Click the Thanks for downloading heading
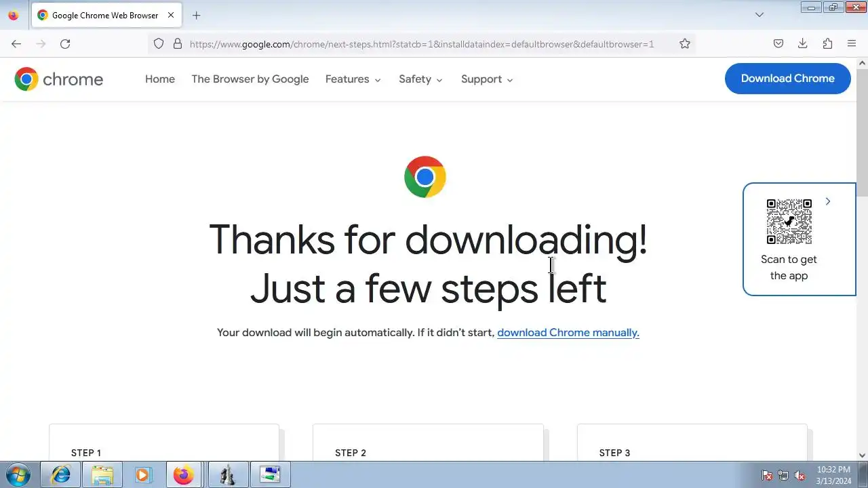 pyautogui.click(x=428, y=264)
